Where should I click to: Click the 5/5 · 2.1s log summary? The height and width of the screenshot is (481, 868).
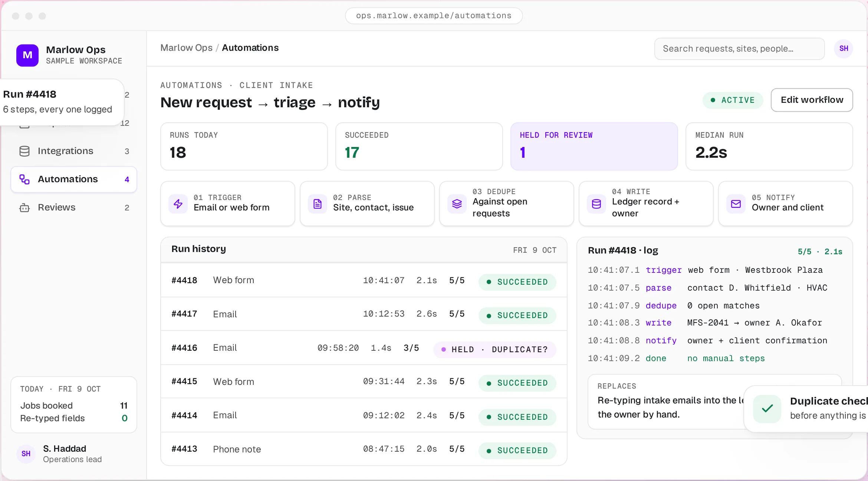click(x=820, y=252)
